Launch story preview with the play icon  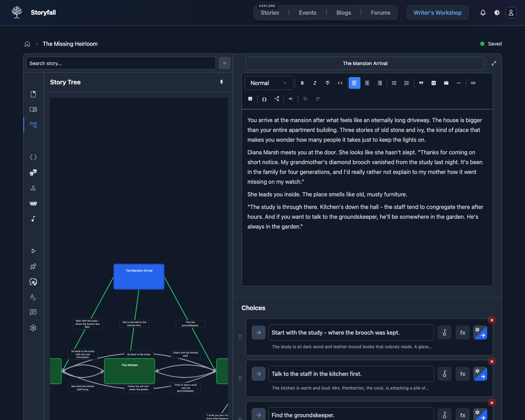(33, 251)
